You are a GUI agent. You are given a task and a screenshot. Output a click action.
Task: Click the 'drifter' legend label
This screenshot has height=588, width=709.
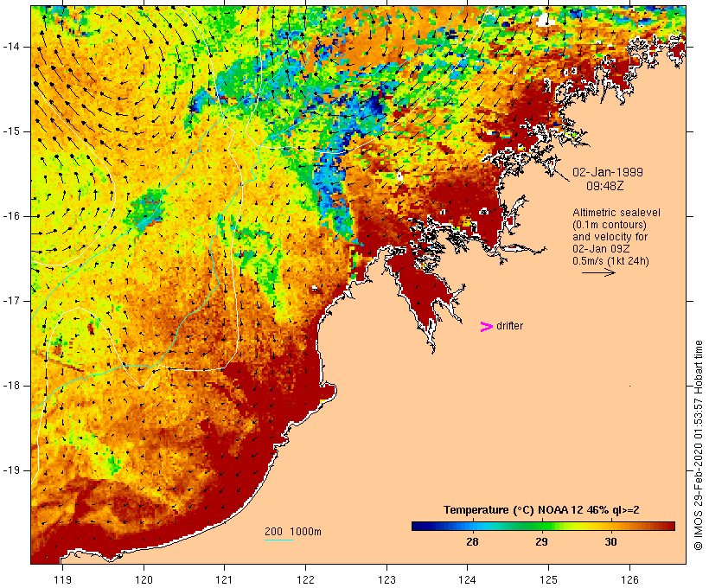coord(509,326)
